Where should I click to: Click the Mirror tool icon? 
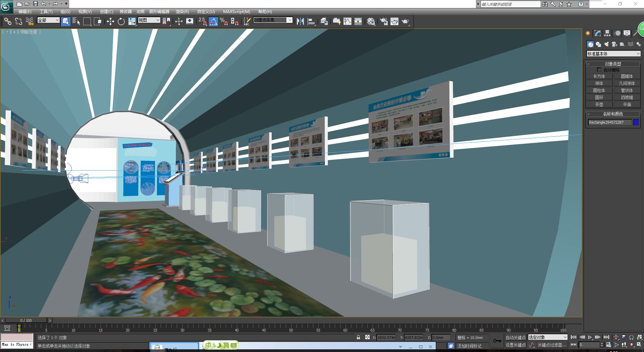pos(300,21)
